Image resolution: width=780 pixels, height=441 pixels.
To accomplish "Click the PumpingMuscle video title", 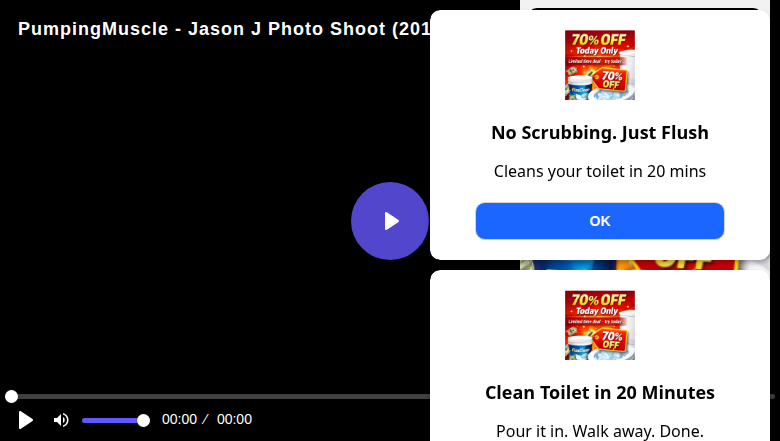I will [224, 29].
